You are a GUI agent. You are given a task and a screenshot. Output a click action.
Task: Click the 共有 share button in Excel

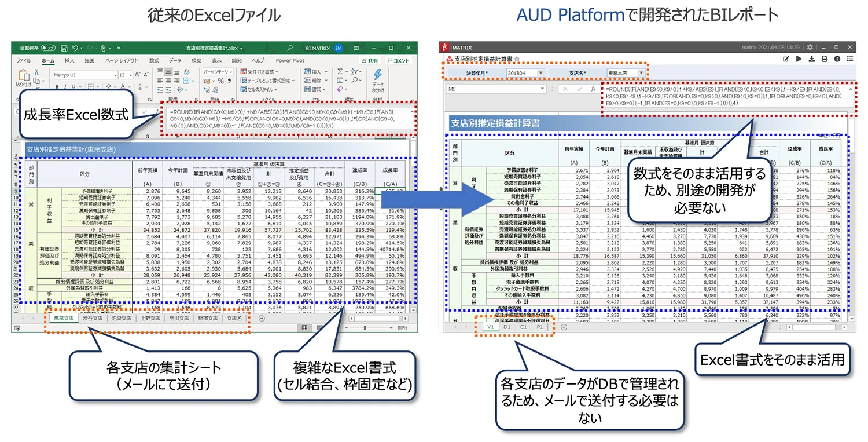tap(370, 60)
